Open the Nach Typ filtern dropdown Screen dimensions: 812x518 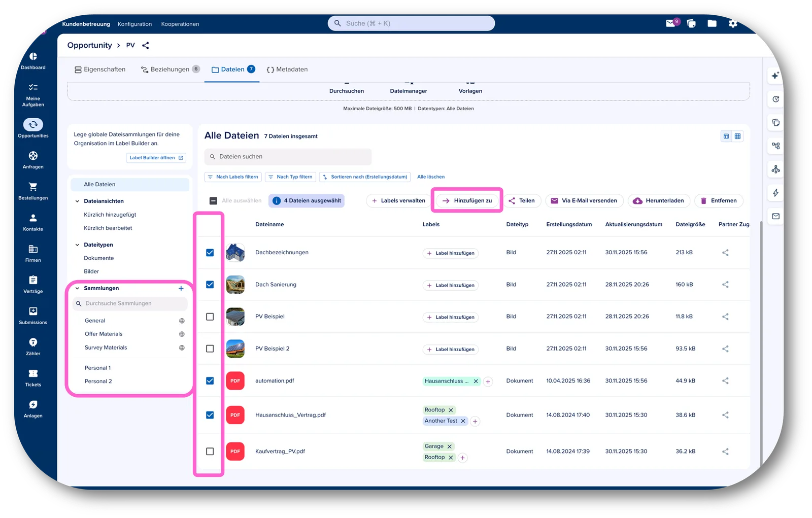point(290,177)
